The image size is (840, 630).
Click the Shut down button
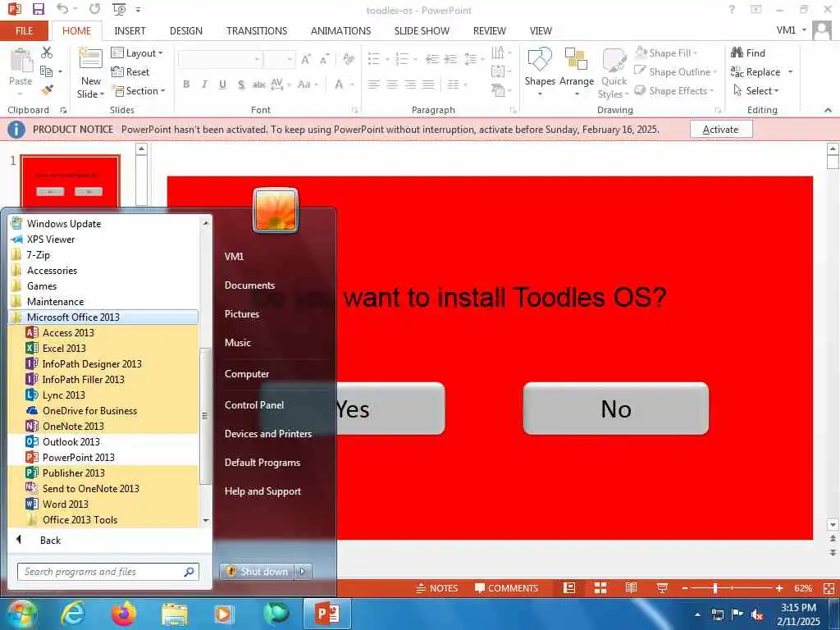coord(258,572)
